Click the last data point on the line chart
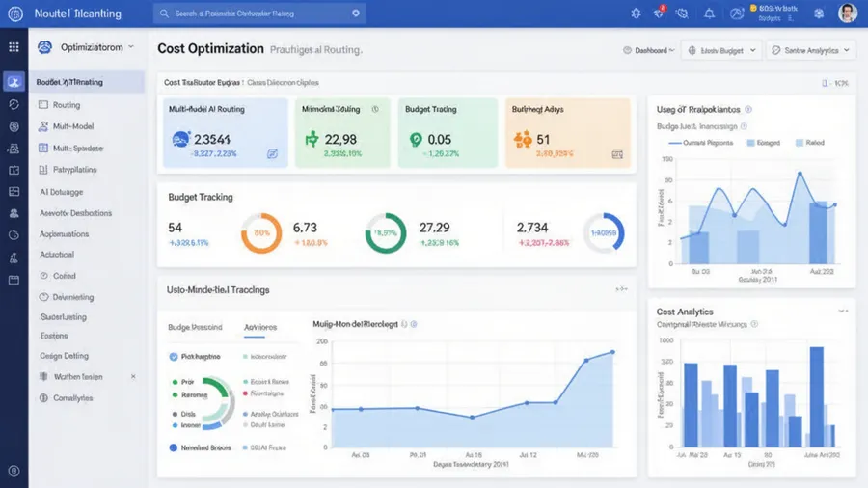Viewport: 868px width, 488px height. [612, 352]
